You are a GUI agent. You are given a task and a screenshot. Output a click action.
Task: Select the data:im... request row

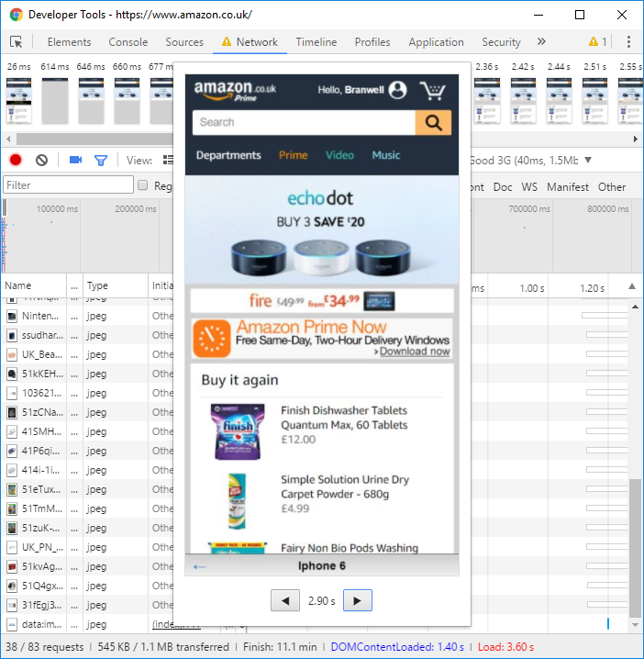coord(87,624)
